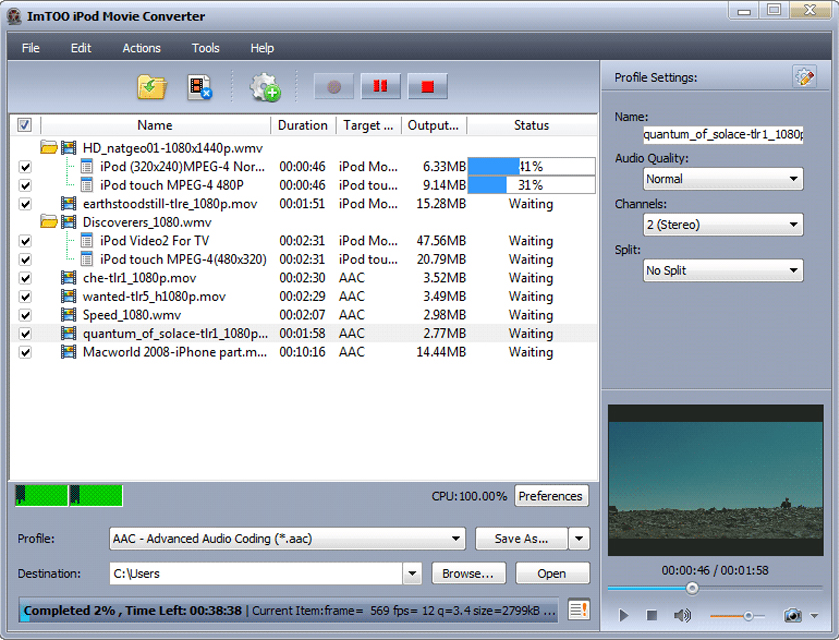The image size is (839, 640).
Task: Mute the preview volume speaker icon
Action: pos(682,616)
